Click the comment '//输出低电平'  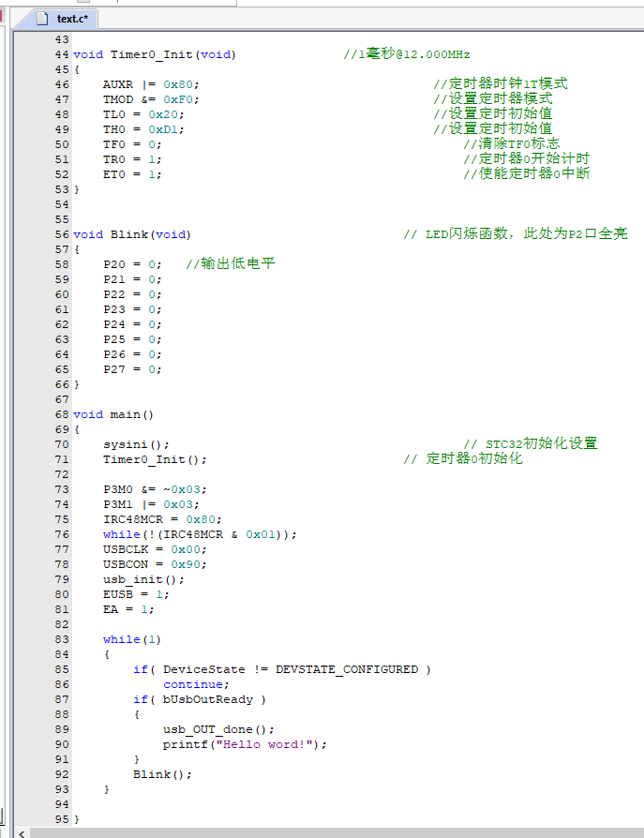pyautogui.click(x=231, y=263)
